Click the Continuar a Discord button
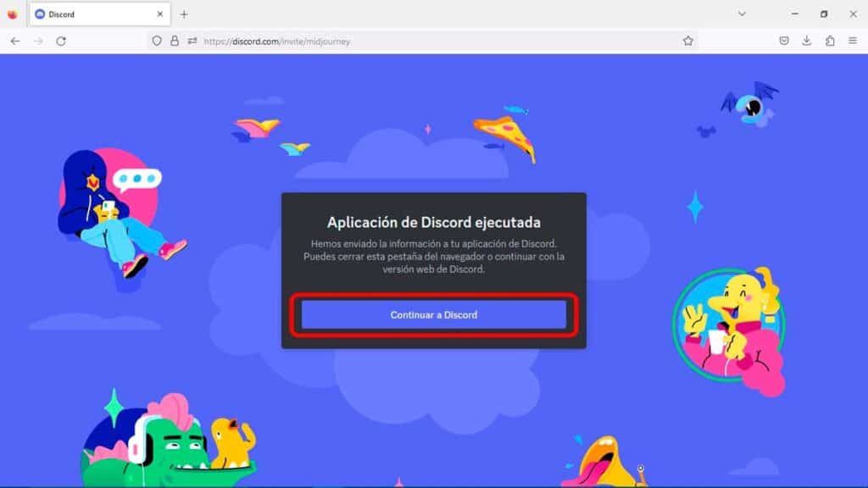The width and height of the screenshot is (868, 488). click(433, 315)
